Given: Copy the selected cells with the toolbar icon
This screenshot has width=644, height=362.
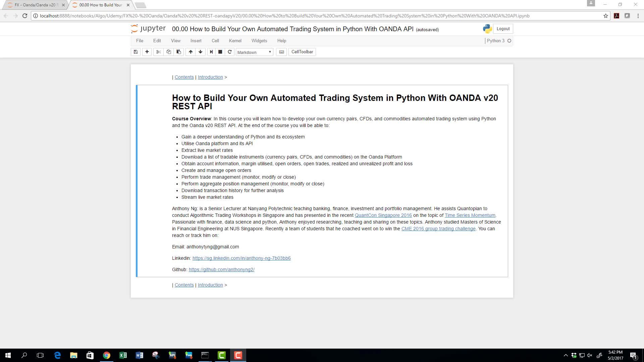Looking at the screenshot, I should pos(169,52).
